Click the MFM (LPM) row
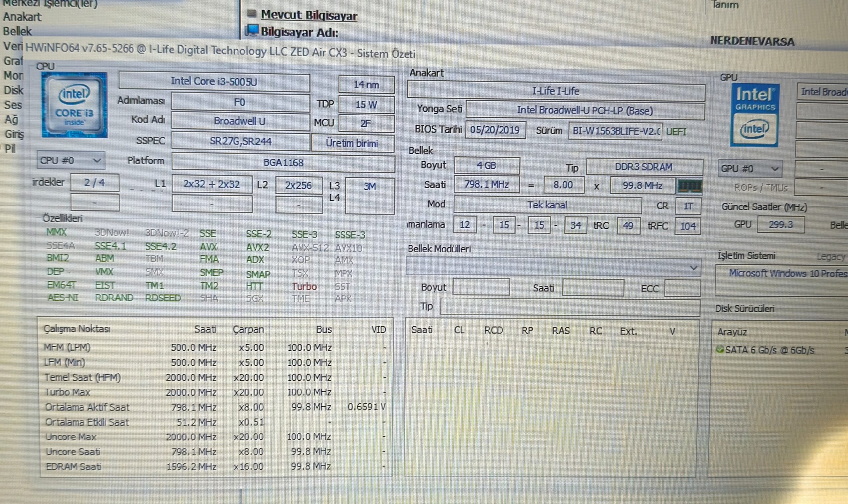848x504 pixels. pos(216,347)
